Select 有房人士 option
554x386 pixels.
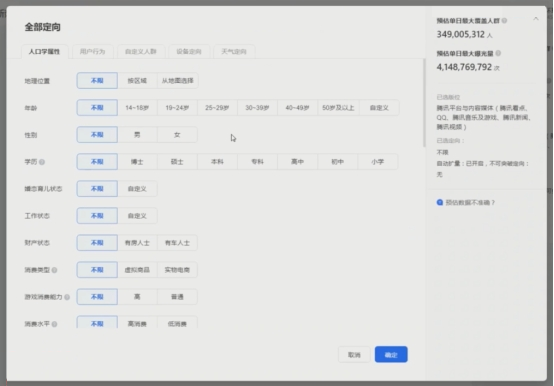click(137, 243)
